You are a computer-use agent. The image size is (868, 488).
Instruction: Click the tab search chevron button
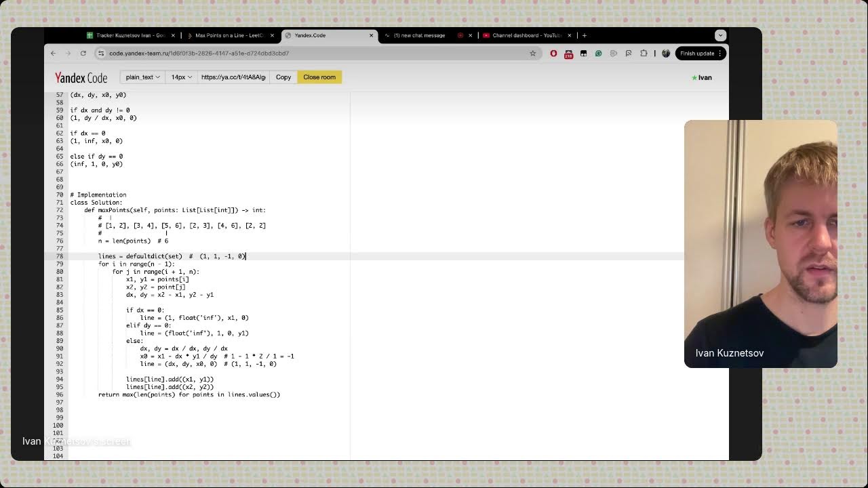pyautogui.click(x=720, y=35)
